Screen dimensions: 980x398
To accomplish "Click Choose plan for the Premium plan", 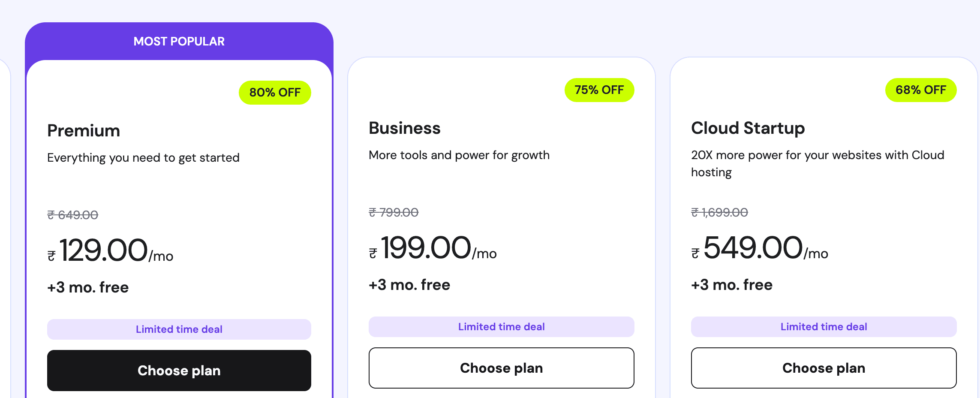I will pos(179,370).
